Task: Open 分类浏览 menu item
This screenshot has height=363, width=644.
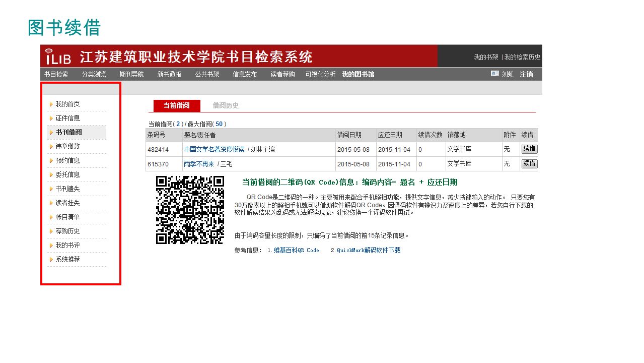Action: 94,74
